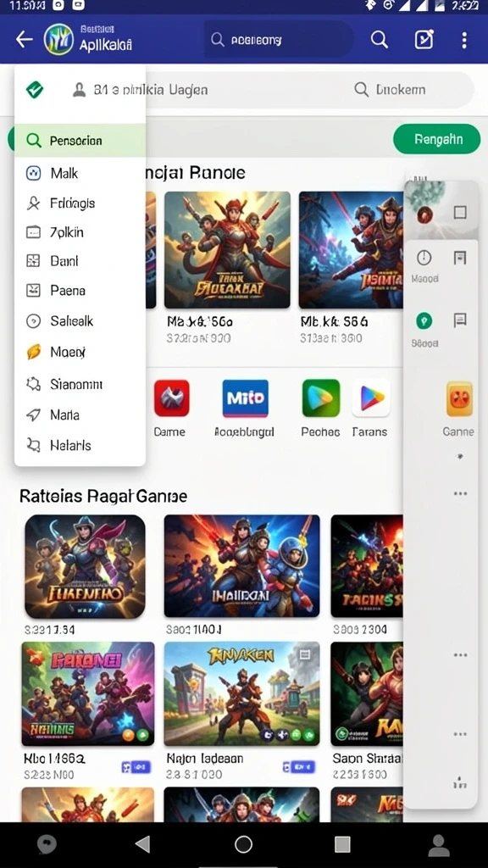This screenshot has height=868, width=488.
Task: Toggle the square checkbox at the side panel top
Action: (x=460, y=212)
